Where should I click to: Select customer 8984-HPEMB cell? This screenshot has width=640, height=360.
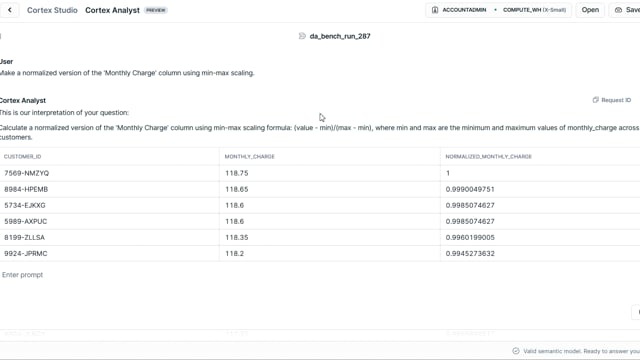(109, 189)
